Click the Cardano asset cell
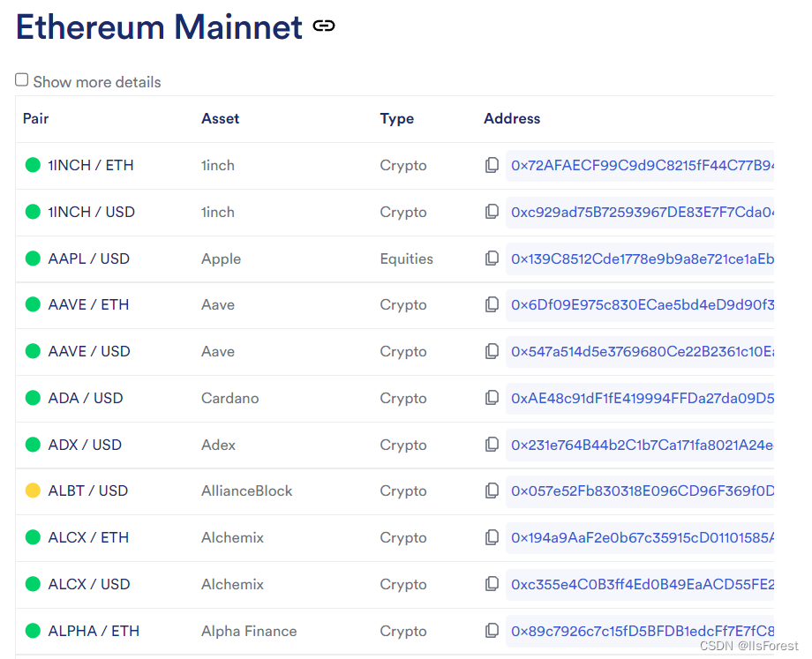This screenshot has width=812, height=659. pyautogui.click(x=230, y=398)
